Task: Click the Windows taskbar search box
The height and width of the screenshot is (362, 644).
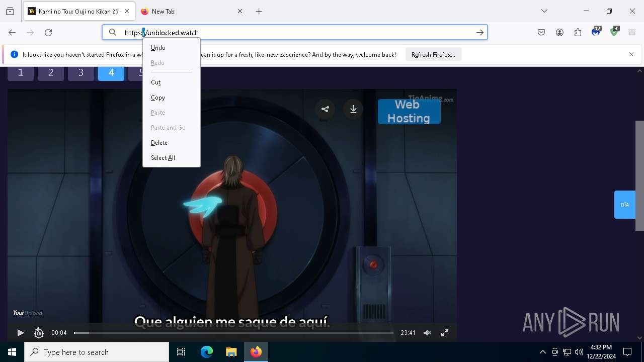Action: (97, 352)
